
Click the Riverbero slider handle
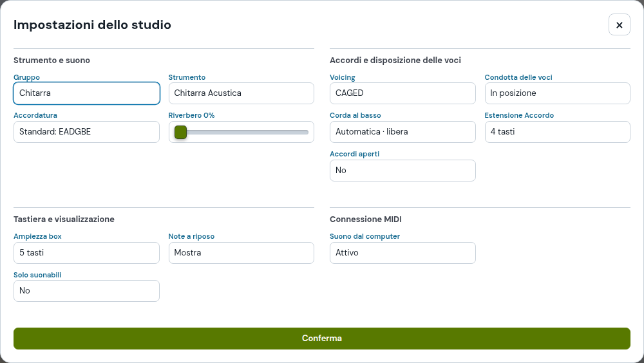(180, 132)
